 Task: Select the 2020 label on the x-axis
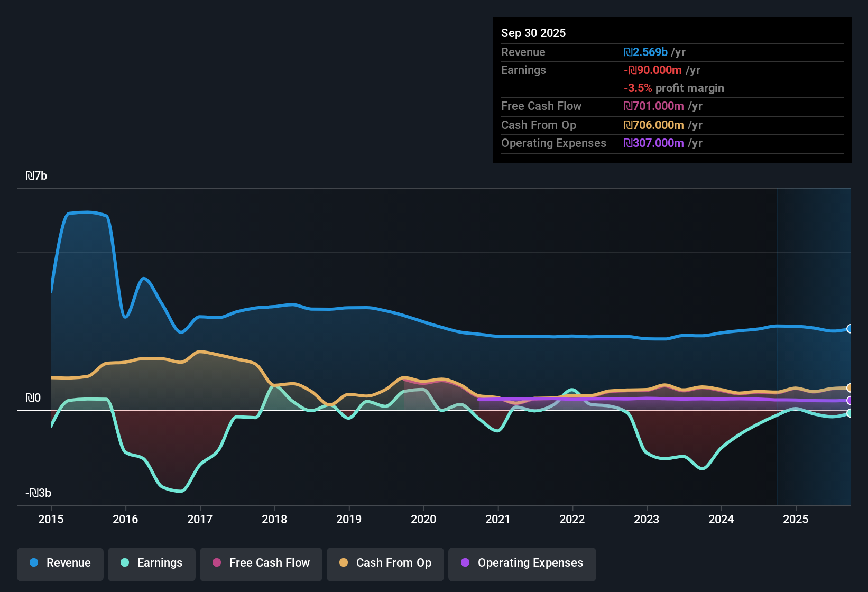(423, 520)
